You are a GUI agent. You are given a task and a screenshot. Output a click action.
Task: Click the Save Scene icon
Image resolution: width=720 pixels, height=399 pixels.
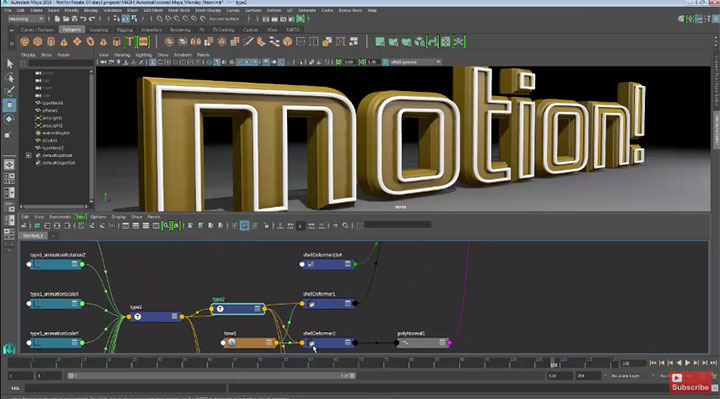(x=74, y=19)
